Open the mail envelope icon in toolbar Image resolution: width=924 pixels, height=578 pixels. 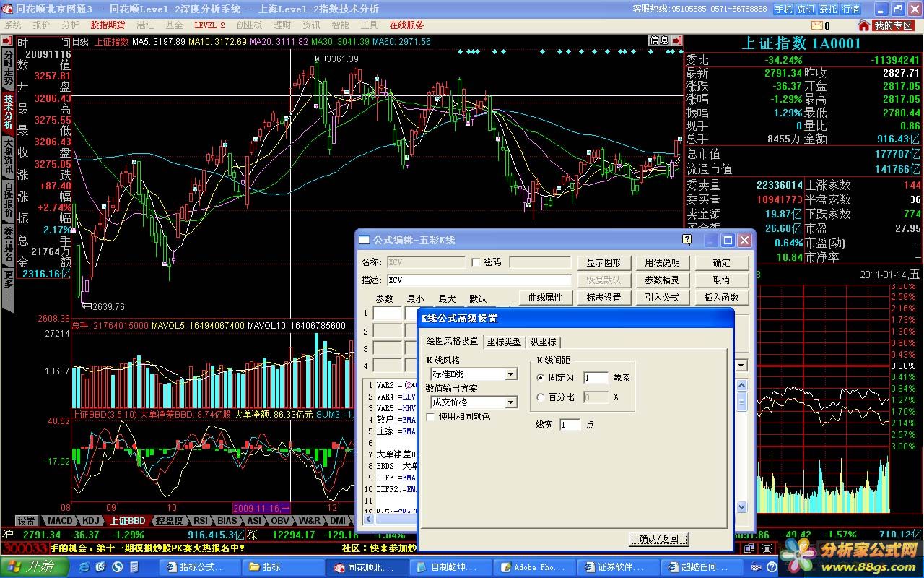[816, 25]
